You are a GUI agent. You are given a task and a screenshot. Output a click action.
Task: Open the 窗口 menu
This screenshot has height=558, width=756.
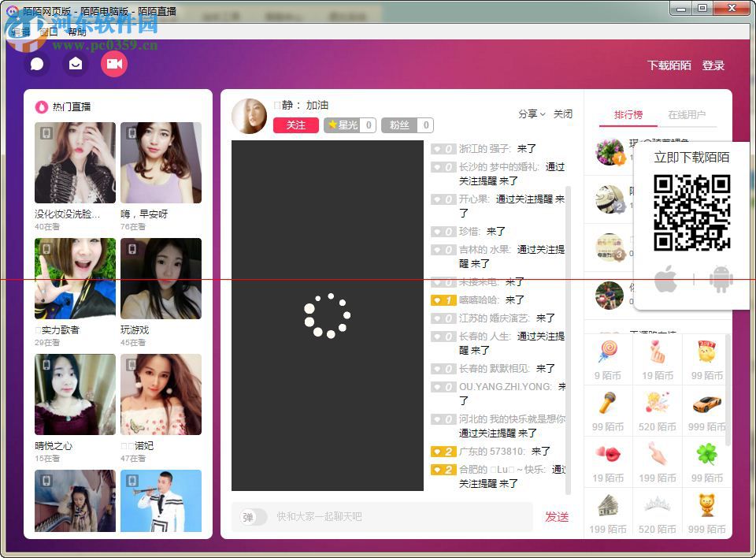point(49,32)
